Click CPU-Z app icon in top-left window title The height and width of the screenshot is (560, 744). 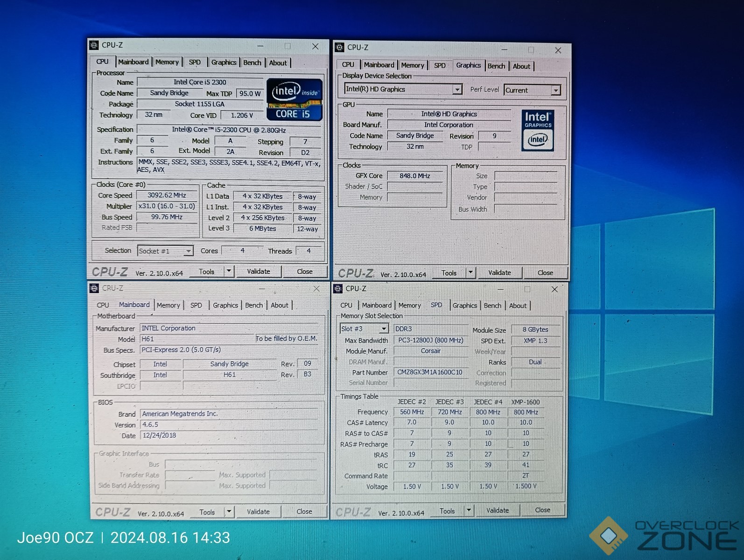pyautogui.click(x=94, y=45)
